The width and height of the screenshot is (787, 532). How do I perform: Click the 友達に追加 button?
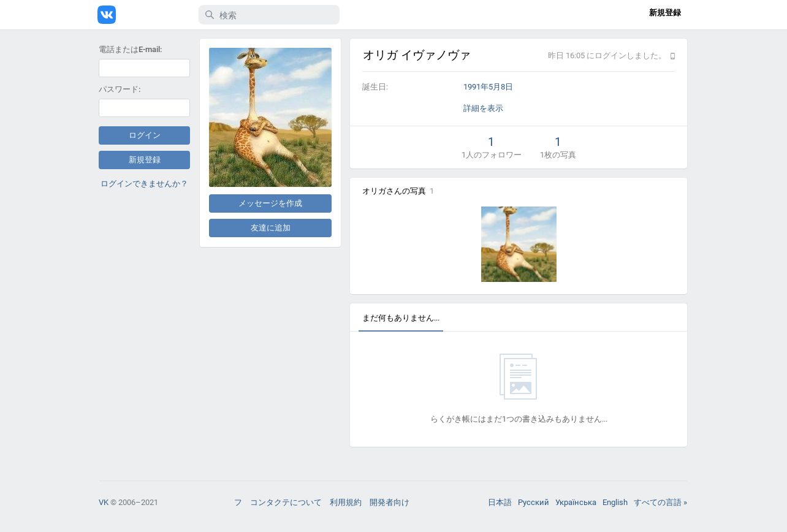[270, 228]
